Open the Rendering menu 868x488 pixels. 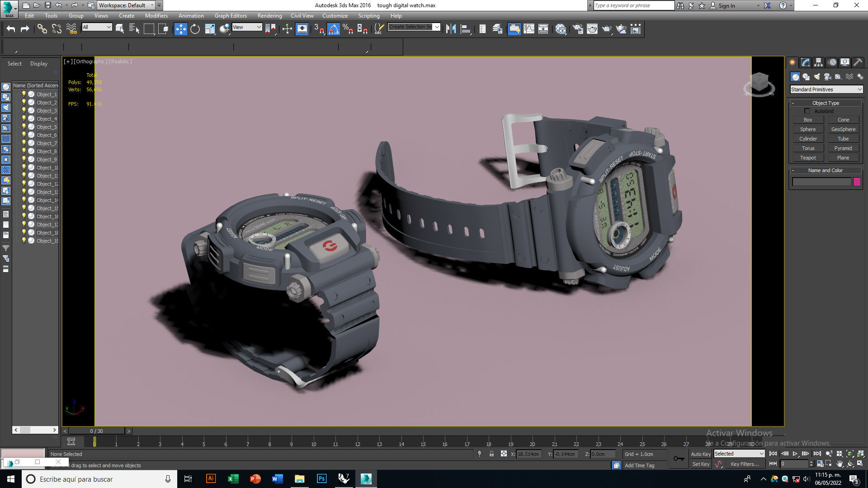pyautogui.click(x=269, y=16)
